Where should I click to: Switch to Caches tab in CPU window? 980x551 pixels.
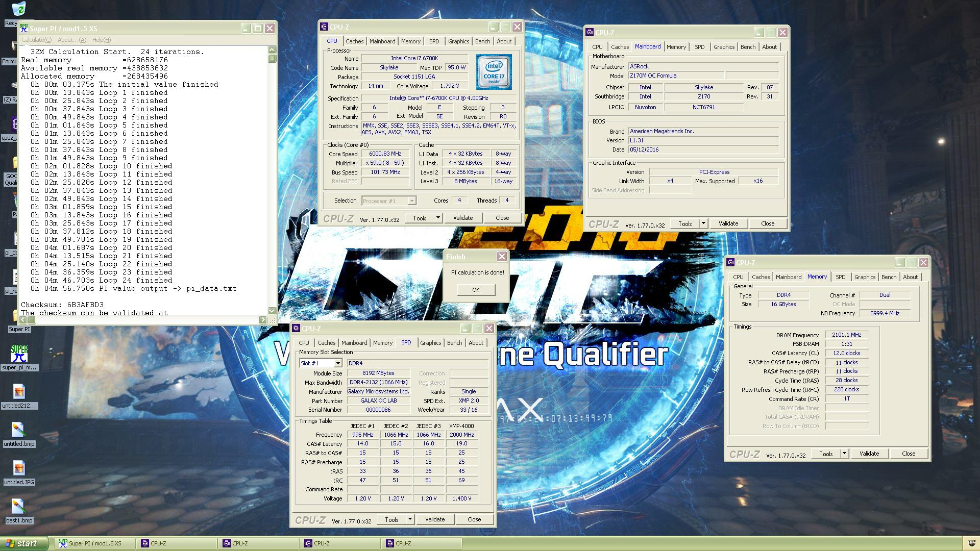coord(354,41)
